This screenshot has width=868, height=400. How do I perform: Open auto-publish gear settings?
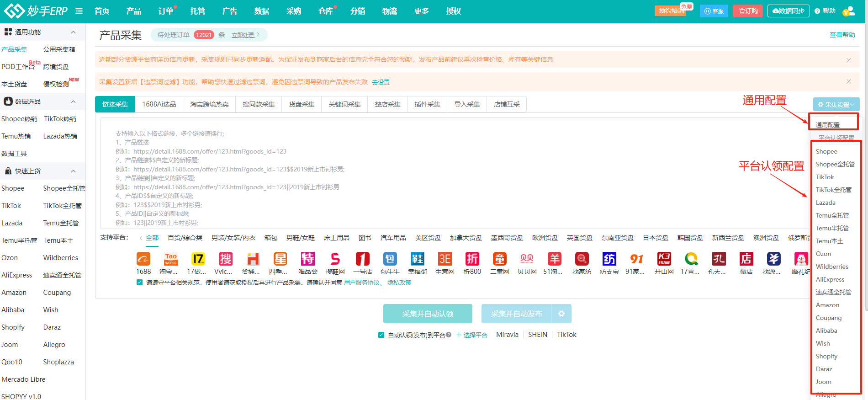coord(561,314)
